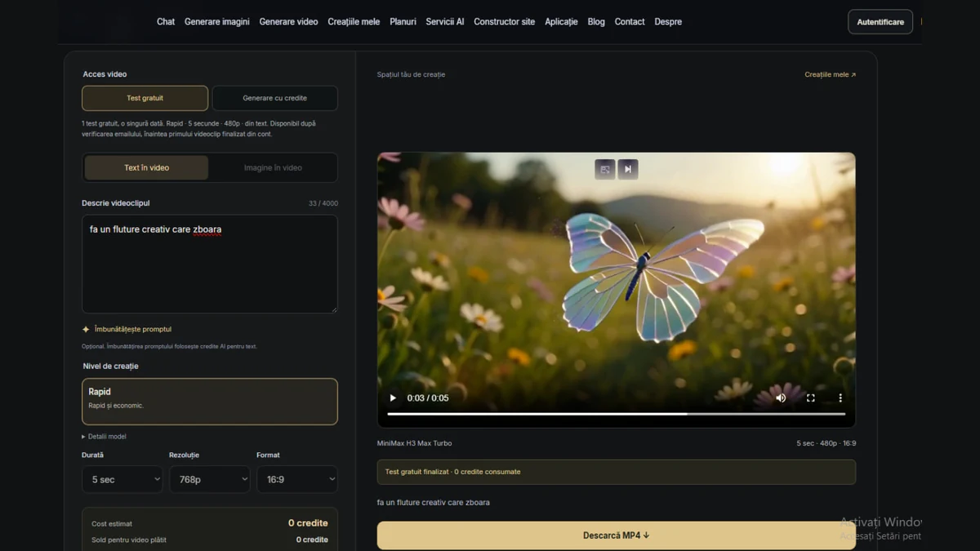Open the video in fullscreen mode

tap(811, 398)
